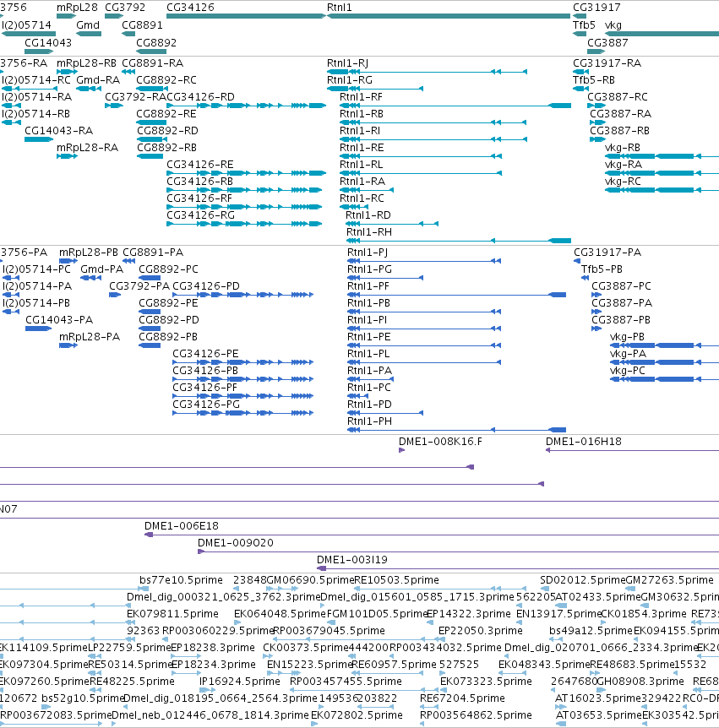The height and width of the screenshot is (728, 719).
Task: Select the Tfb5 gene label
Action: (x=584, y=25)
